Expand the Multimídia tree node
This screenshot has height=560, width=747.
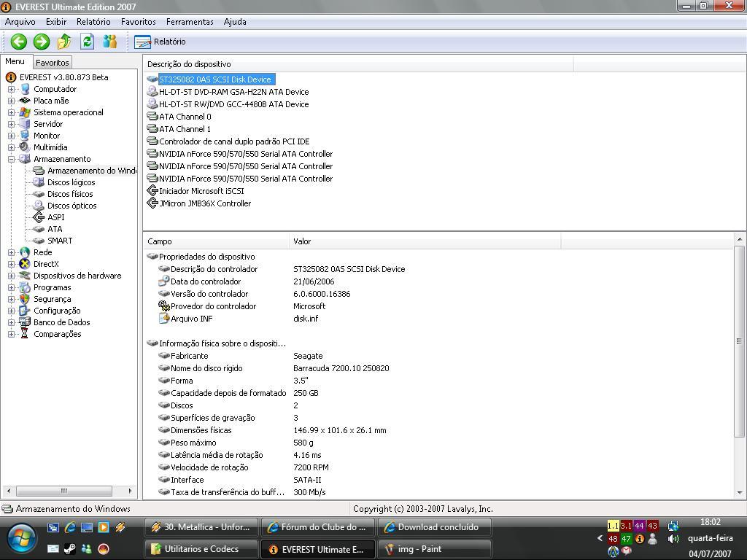[x=11, y=147]
